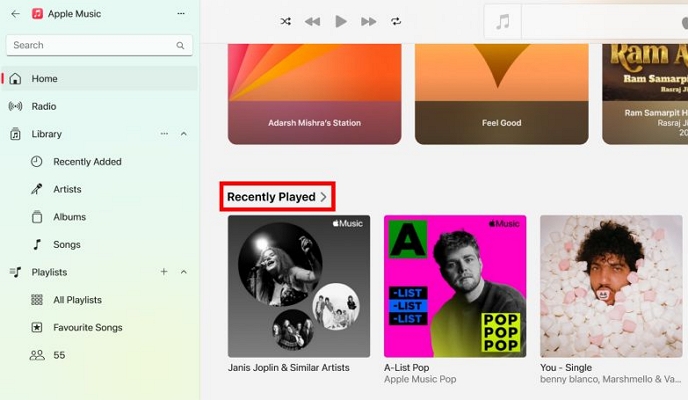Image resolution: width=688 pixels, height=400 pixels.
Task: Expand Recently Played via chevron arrow
Action: (x=324, y=197)
